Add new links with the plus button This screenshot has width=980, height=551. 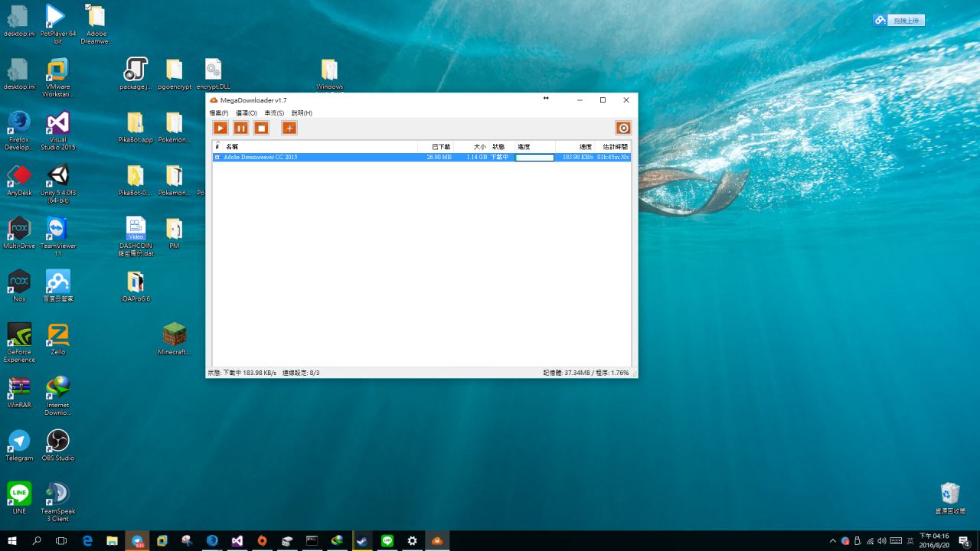click(x=289, y=128)
